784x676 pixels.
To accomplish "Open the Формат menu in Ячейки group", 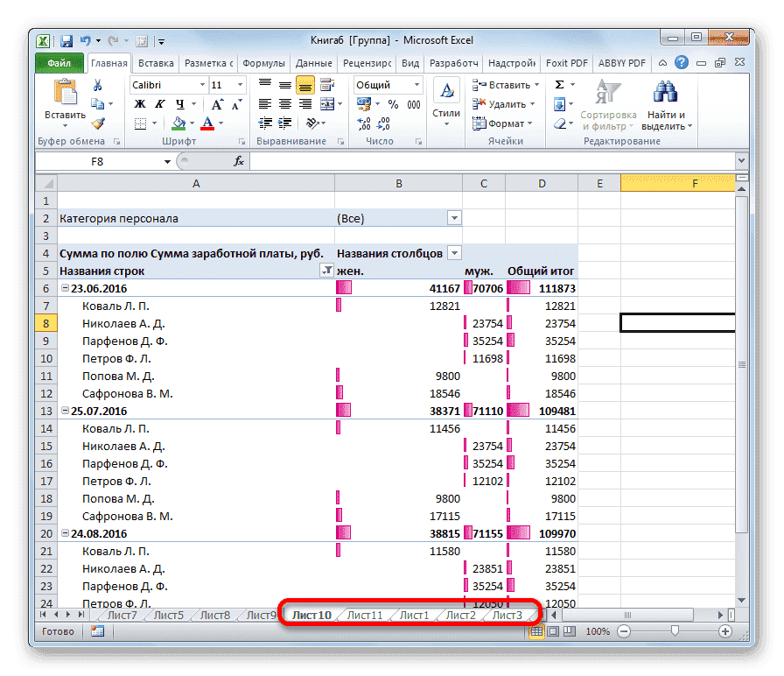I will tap(507, 123).
